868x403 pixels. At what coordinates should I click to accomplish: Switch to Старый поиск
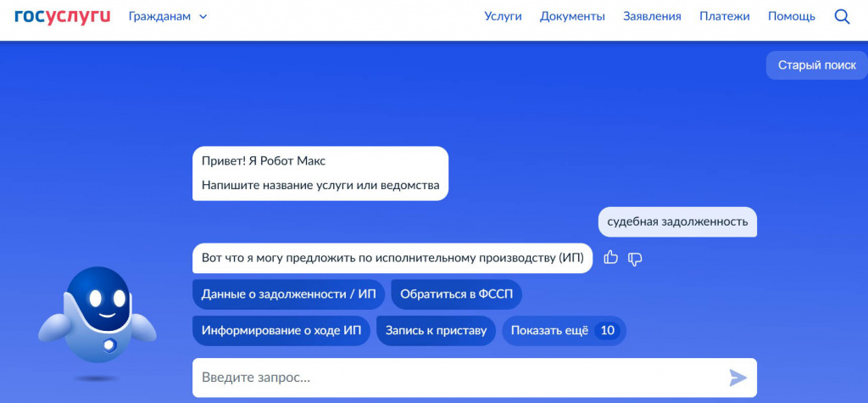pyautogui.click(x=817, y=65)
